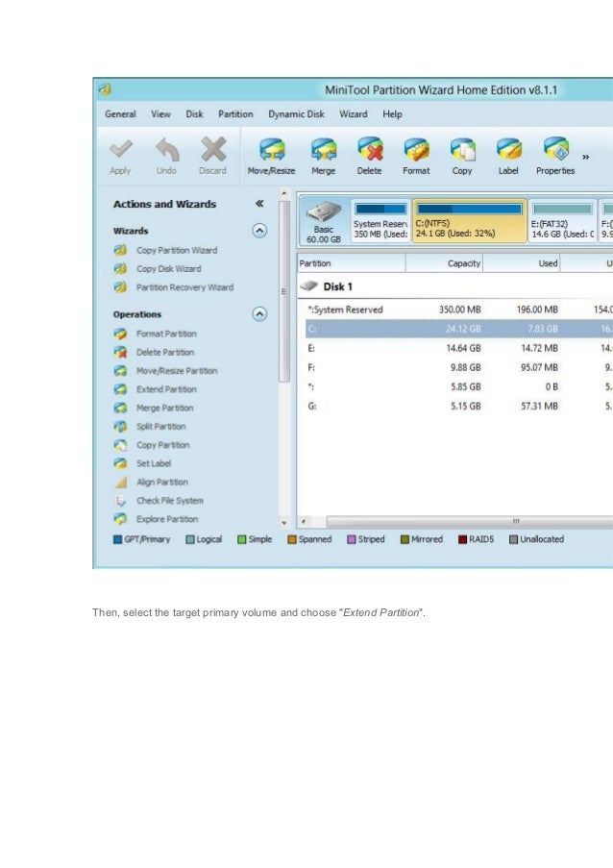613x868 pixels.
Task: Click the horizontal scrollbar left arrow
Action: tap(304, 521)
